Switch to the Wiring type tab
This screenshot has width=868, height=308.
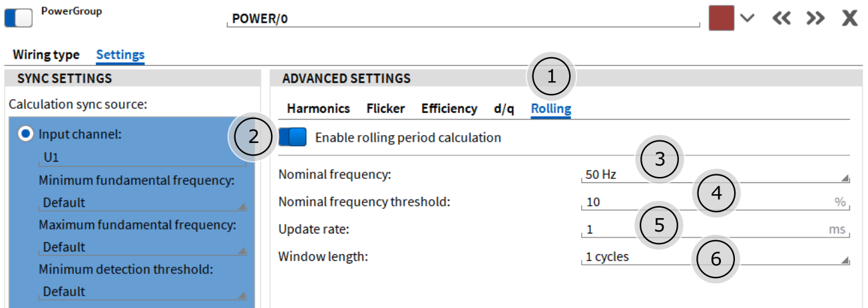point(46,55)
